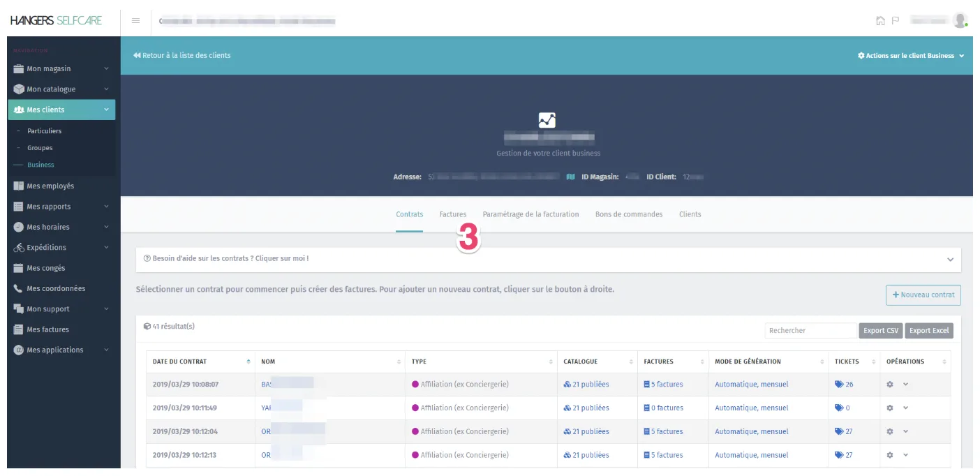Open 21 publiées catalogue link in BAS row
This screenshot has height=476, width=980.
coord(586,385)
